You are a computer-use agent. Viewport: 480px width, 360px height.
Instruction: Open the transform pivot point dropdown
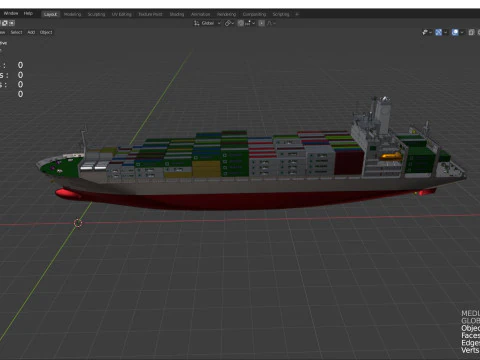tap(229, 23)
